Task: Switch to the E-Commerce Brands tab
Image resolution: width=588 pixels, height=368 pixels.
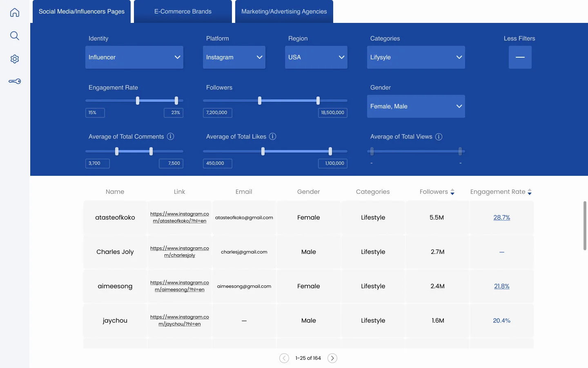Action: pos(183,11)
